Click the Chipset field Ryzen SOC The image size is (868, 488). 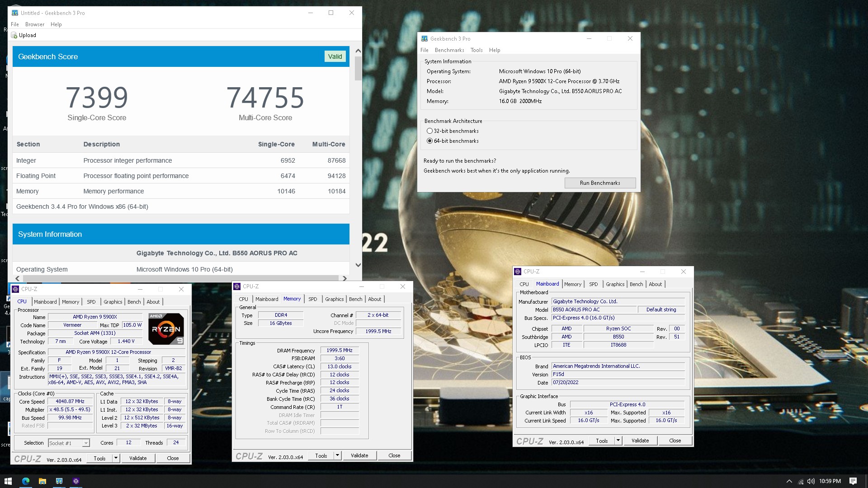click(618, 328)
